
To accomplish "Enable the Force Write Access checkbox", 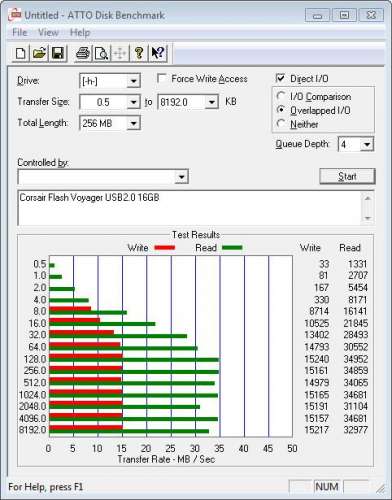I will point(162,79).
